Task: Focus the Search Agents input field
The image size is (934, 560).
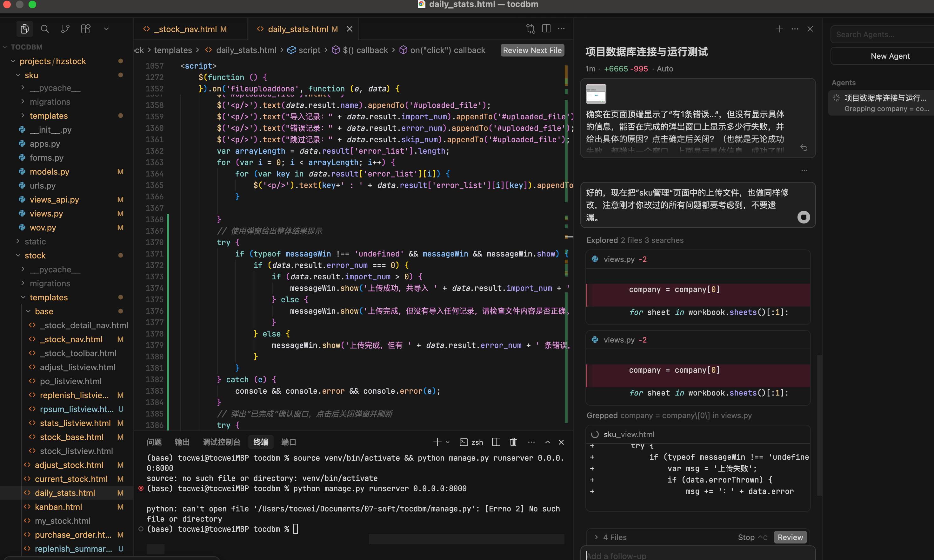Action: [879, 34]
